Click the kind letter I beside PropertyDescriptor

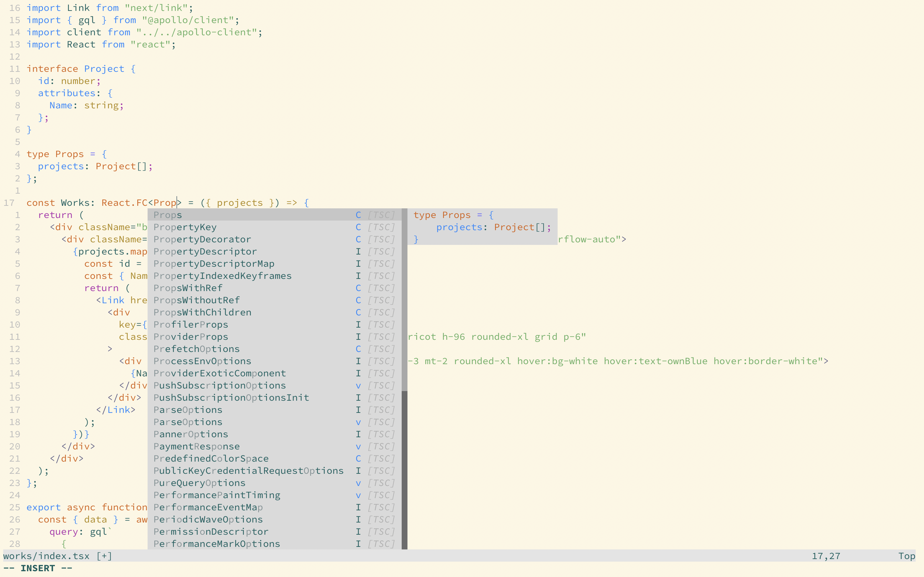tap(358, 252)
